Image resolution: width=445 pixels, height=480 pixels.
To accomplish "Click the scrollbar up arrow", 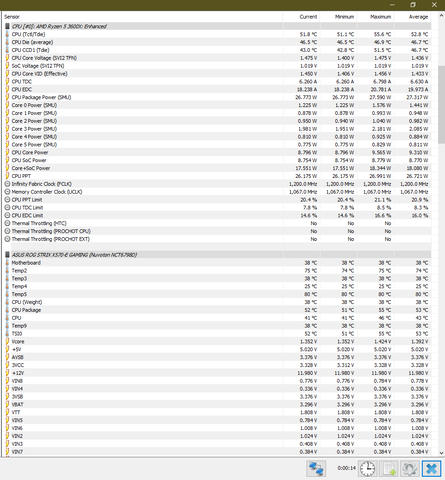I will 441,16.
